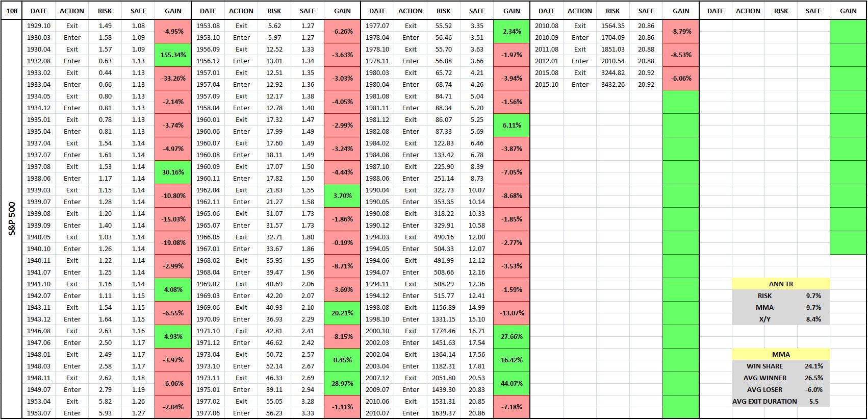Click the -13.07% gain cell
The width and height of the screenshot is (868, 420).
coord(512,313)
